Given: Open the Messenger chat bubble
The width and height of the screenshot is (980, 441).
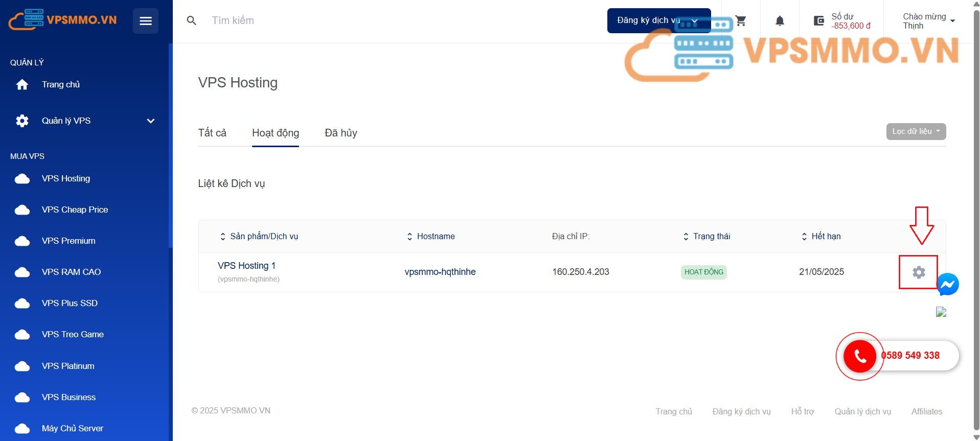Looking at the screenshot, I should (948, 285).
